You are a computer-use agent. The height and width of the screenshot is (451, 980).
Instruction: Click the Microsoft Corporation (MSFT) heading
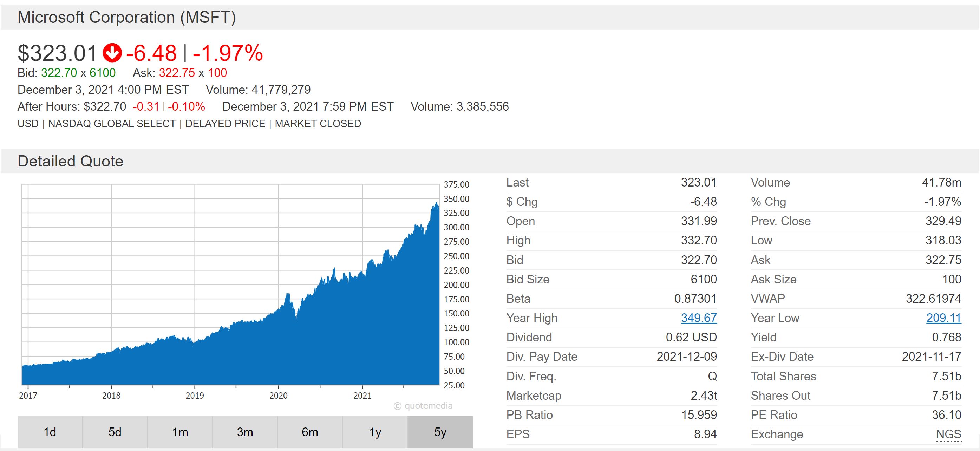(x=127, y=18)
